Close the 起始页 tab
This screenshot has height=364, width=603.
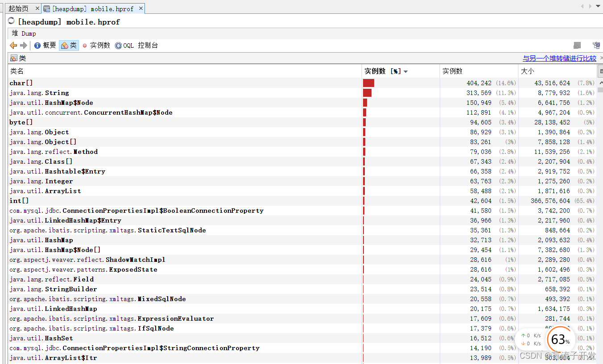point(37,8)
